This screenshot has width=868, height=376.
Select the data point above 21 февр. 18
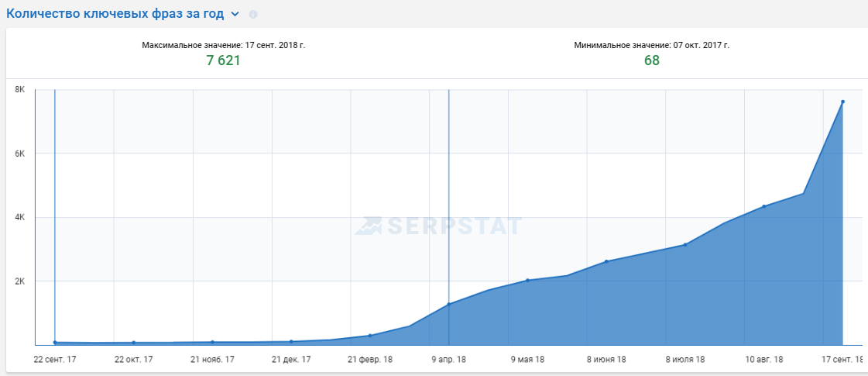(x=370, y=336)
